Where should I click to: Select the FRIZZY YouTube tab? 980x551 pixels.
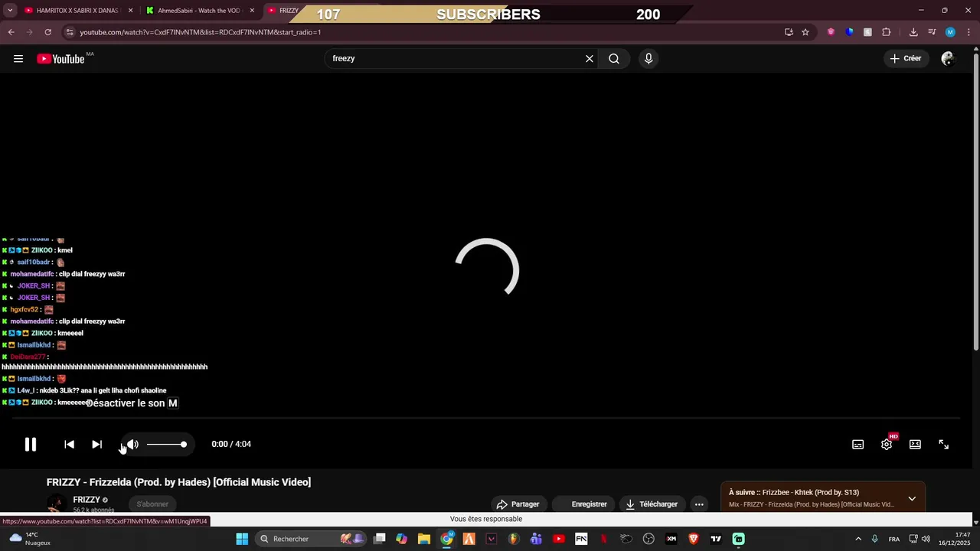289,11
